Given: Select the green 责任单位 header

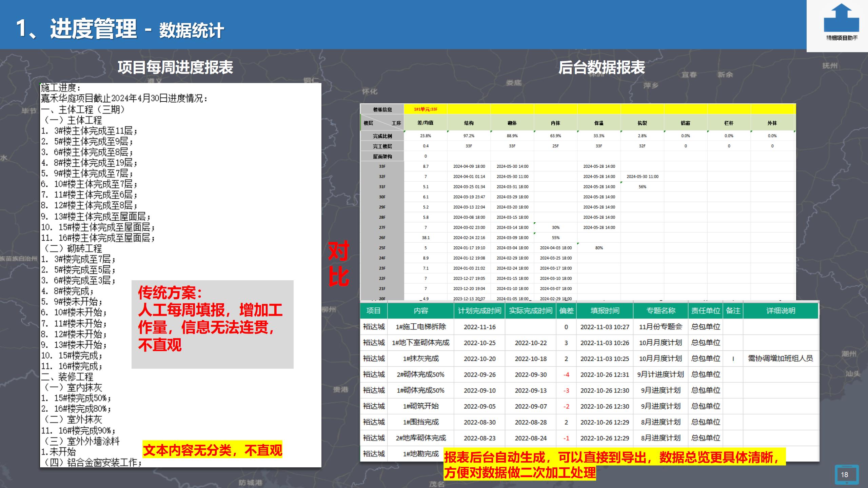Looking at the screenshot, I should tap(706, 311).
